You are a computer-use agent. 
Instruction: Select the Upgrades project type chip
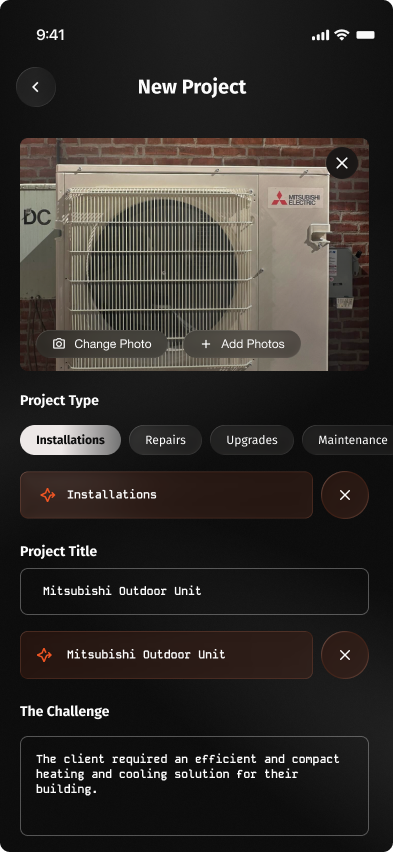[x=252, y=440]
